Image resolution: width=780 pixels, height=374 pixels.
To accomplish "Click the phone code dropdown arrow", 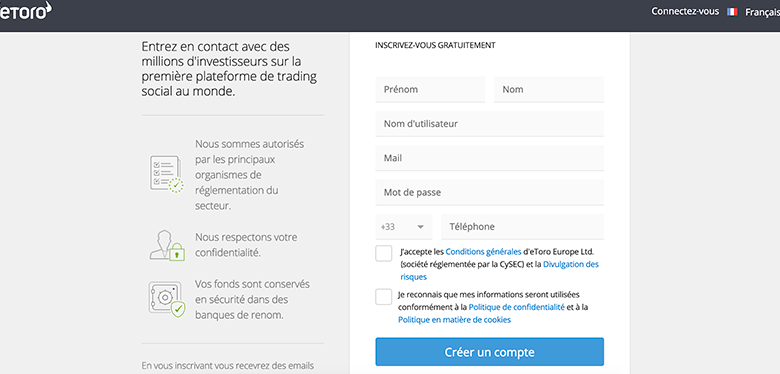I will [x=421, y=227].
